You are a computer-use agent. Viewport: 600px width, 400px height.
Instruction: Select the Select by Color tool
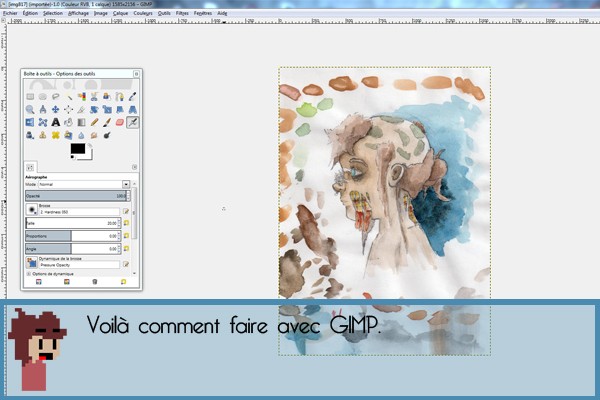tap(81, 97)
